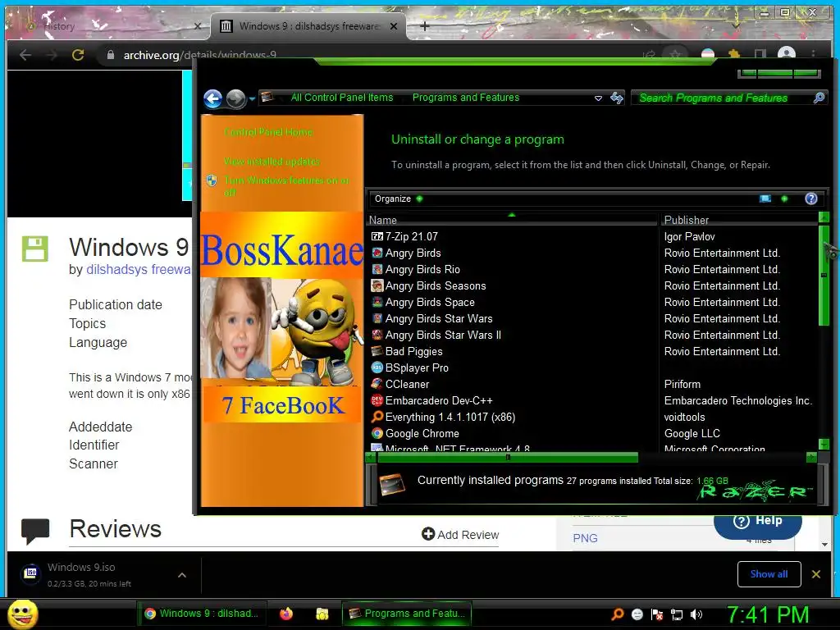Viewport: 840px width, 630px height.
Task: Open recent pages dropdown next to Forward arrow
Action: [252, 99]
